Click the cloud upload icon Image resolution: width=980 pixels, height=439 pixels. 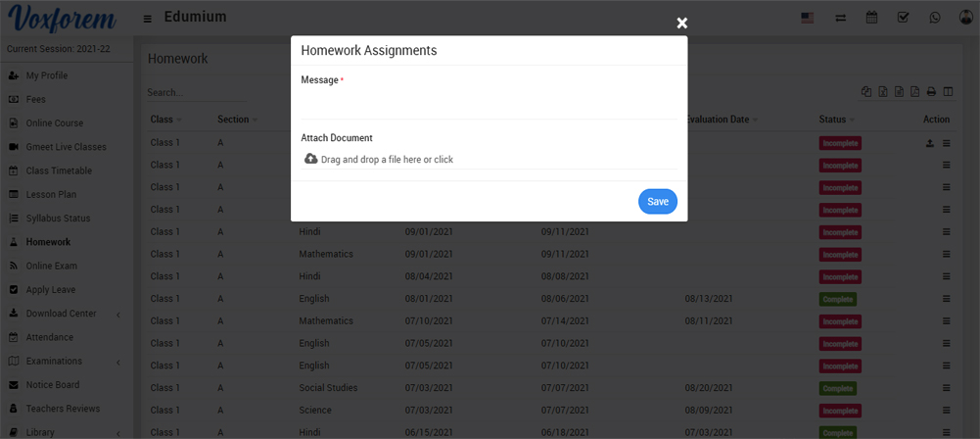(310, 159)
